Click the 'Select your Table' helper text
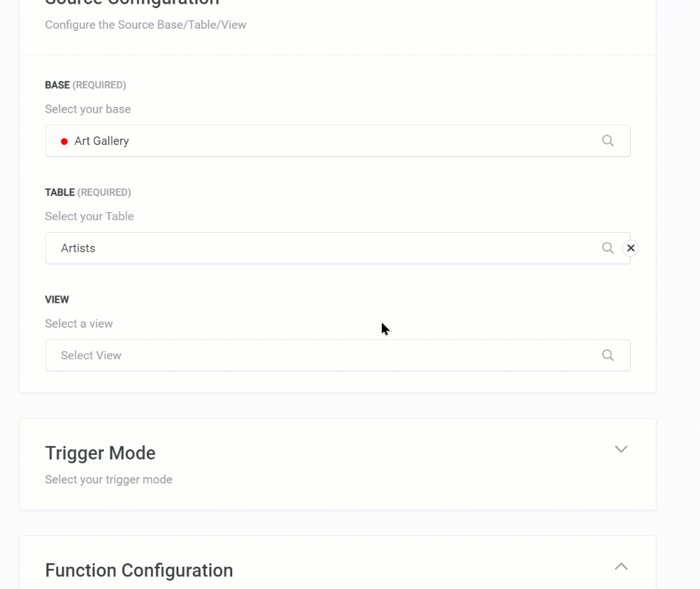The height and width of the screenshot is (589, 700). (x=89, y=216)
